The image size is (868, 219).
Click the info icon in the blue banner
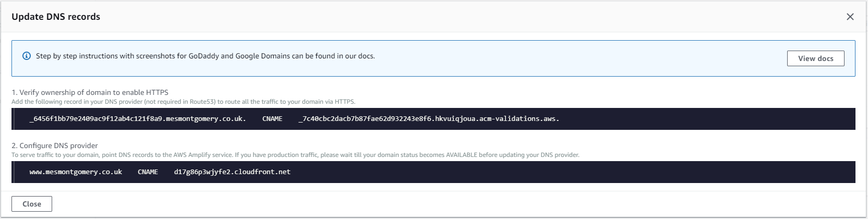27,56
